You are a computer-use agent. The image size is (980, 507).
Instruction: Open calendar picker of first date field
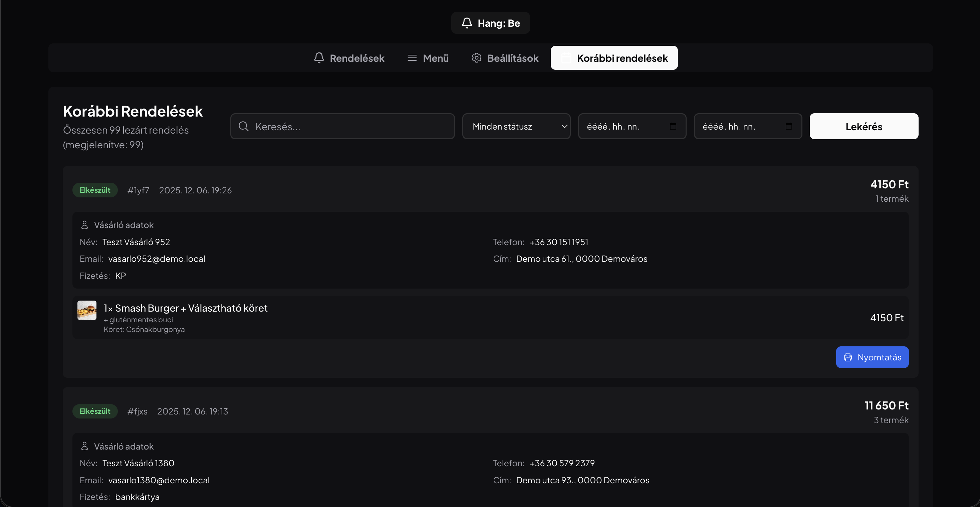[x=673, y=126]
